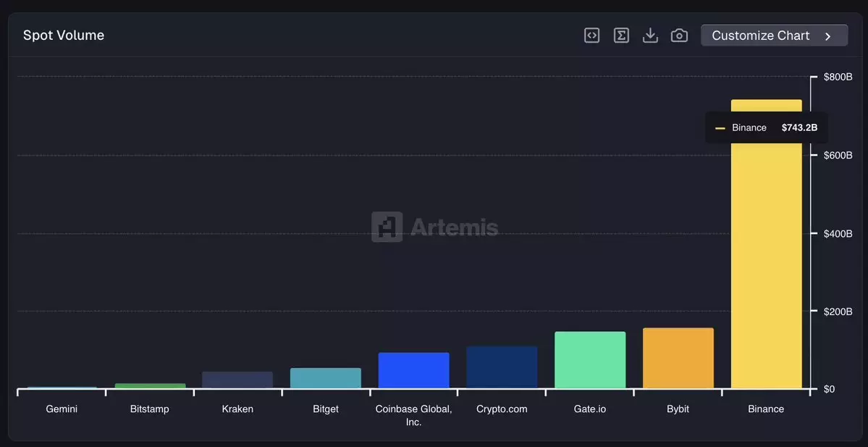Expand the Customize Chart chevron arrow

point(828,36)
